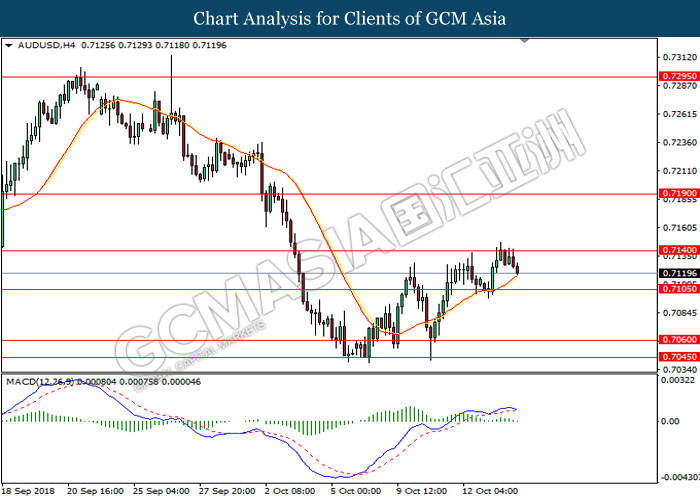Image resolution: width=700 pixels, height=500 pixels.
Task: Click the MACD zero level 0.00
Action: (x=671, y=421)
